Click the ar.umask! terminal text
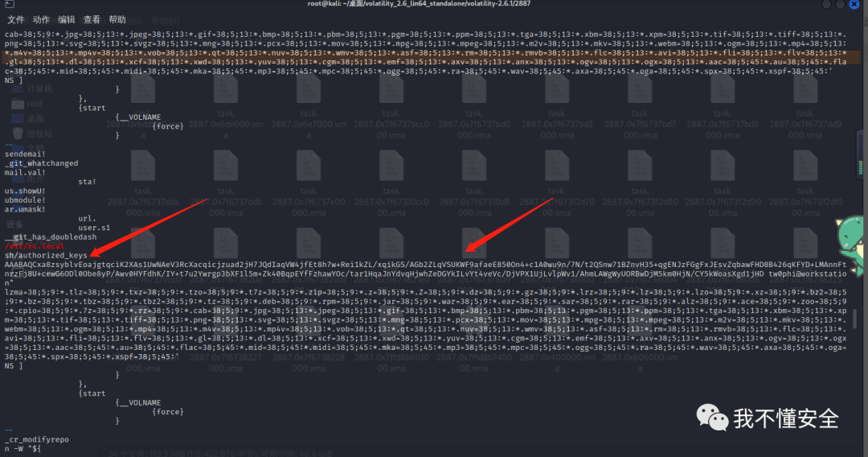868x457 pixels. point(25,209)
